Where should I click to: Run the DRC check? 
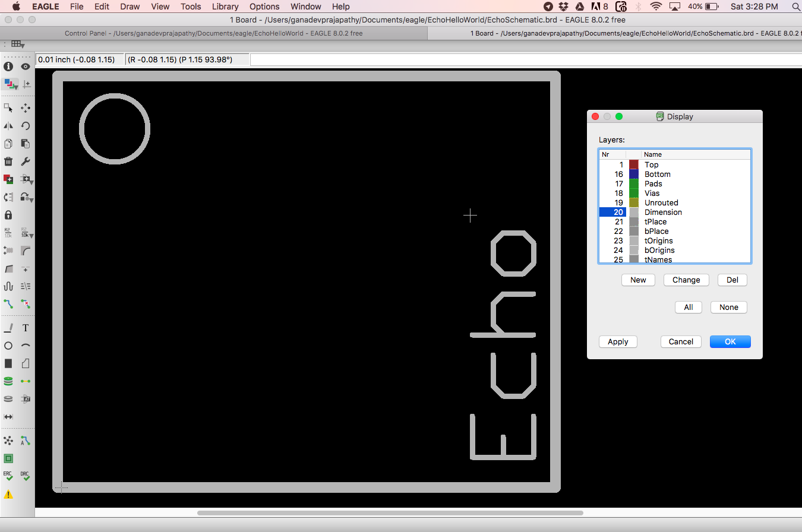pyautogui.click(x=26, y=476)
